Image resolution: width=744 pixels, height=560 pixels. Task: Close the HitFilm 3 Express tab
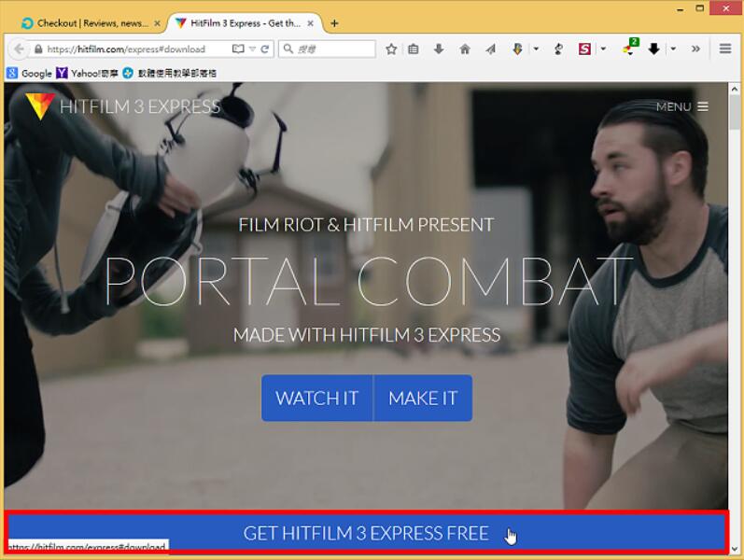point(310,23)
